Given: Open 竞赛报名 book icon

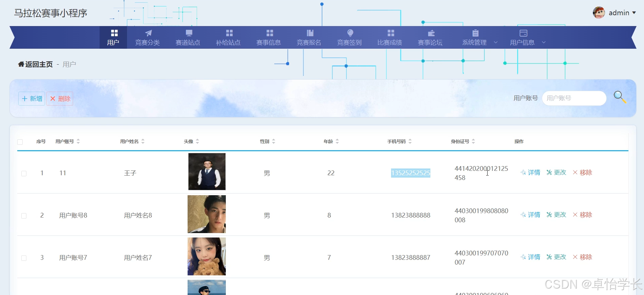Looking at the screenshot, I should point(310,33).
